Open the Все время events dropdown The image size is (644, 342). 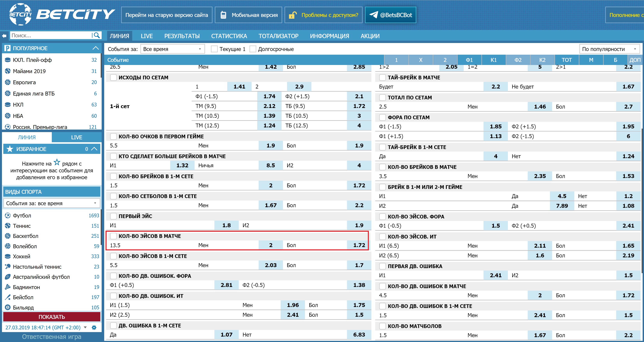173,49
